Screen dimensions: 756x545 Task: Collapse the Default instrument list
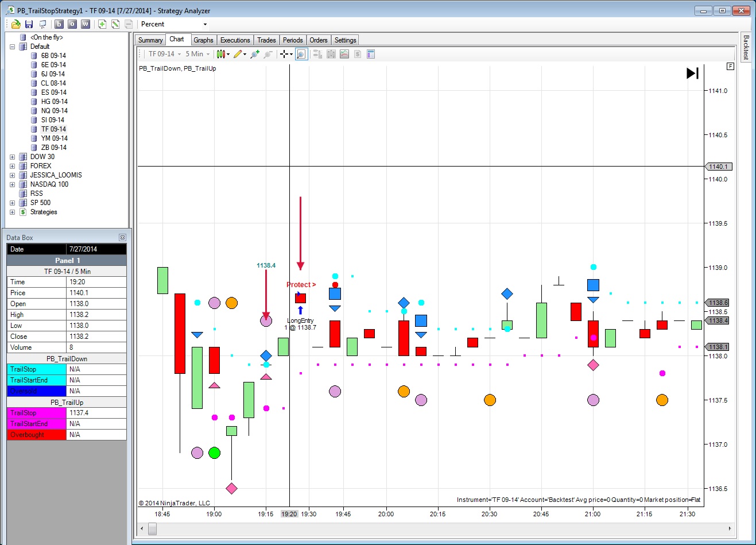pos(12,47)
